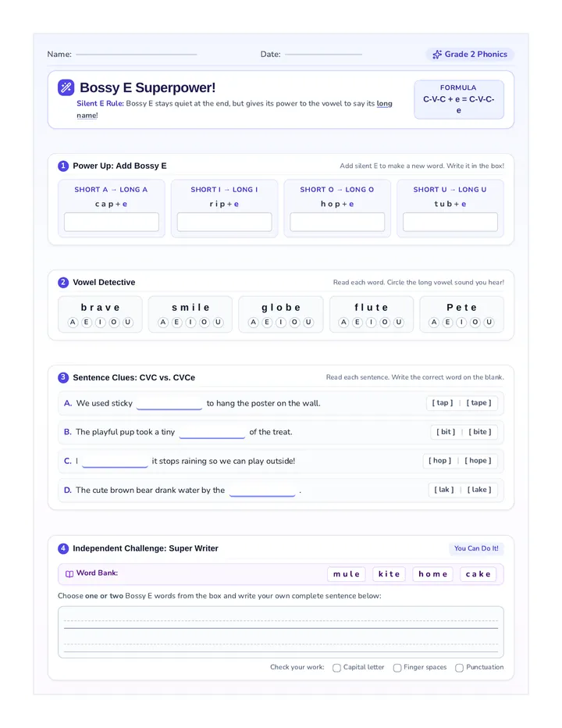The height and width of the screenshot is (728, 562).
Task: Click the Name line at the top
Action: (137, 55)
